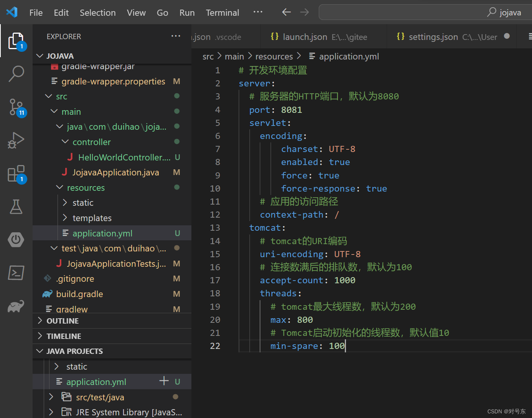The height and width of the screenshot is (418, 532).
Task: Click the search magnifier in command center
Action: [491, 12]
